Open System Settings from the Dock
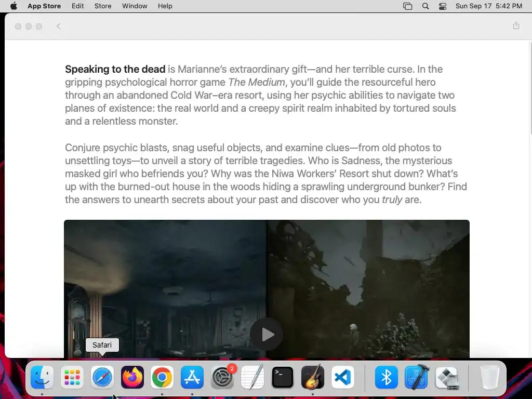Viewport: 532px width, 399px height. (222, 377)
